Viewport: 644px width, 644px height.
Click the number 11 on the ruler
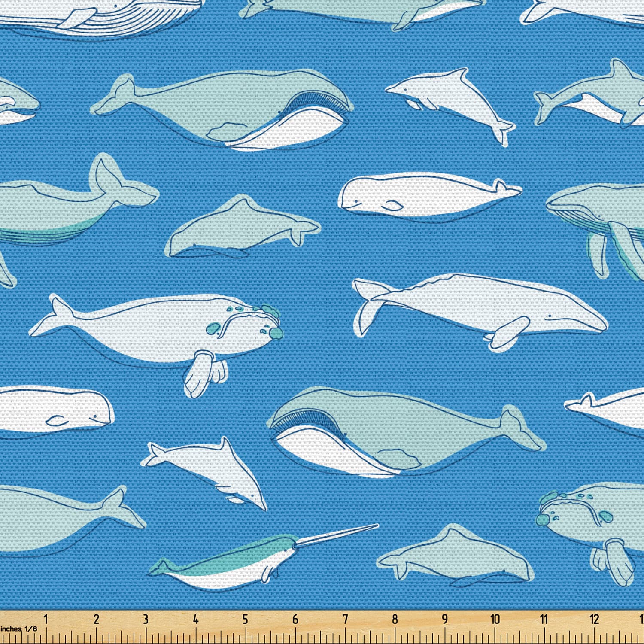pyautogui.click(x=544, y=619)
